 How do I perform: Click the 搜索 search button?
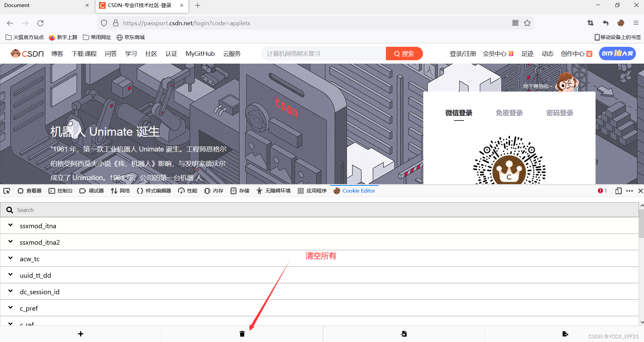pyautogui.click(x=404, y=54)
